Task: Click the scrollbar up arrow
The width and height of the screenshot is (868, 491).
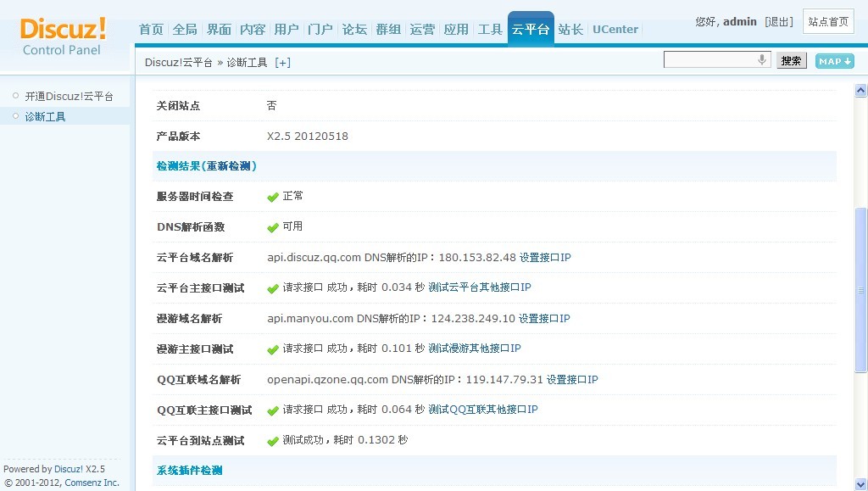Action: coord(860,90)
